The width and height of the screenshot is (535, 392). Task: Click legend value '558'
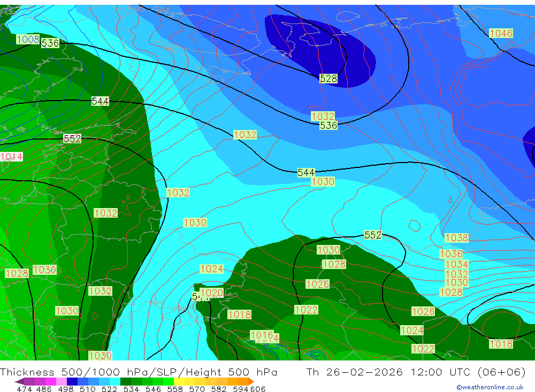(x=175, y=389)
